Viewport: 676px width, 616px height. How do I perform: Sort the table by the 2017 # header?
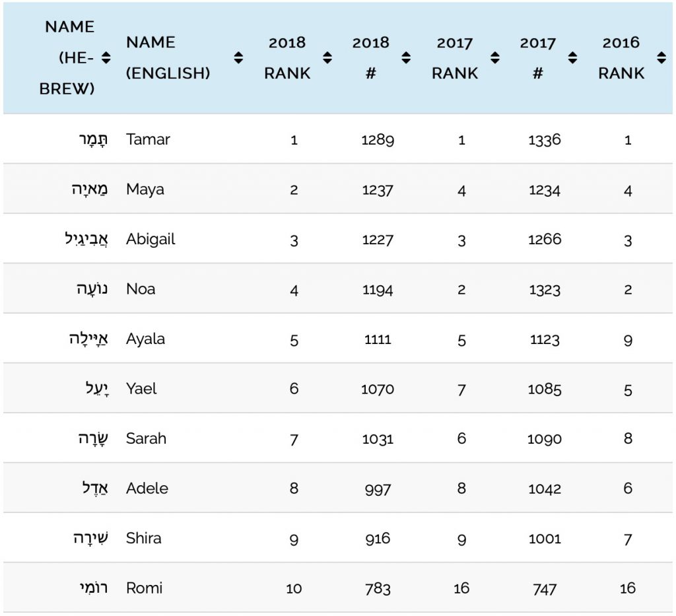[572, 57]
